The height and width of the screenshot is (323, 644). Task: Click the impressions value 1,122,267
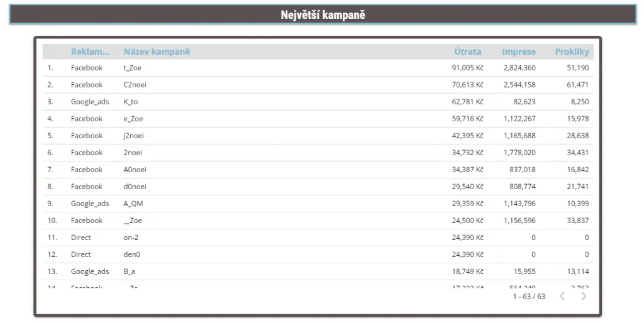click(519, 119)
